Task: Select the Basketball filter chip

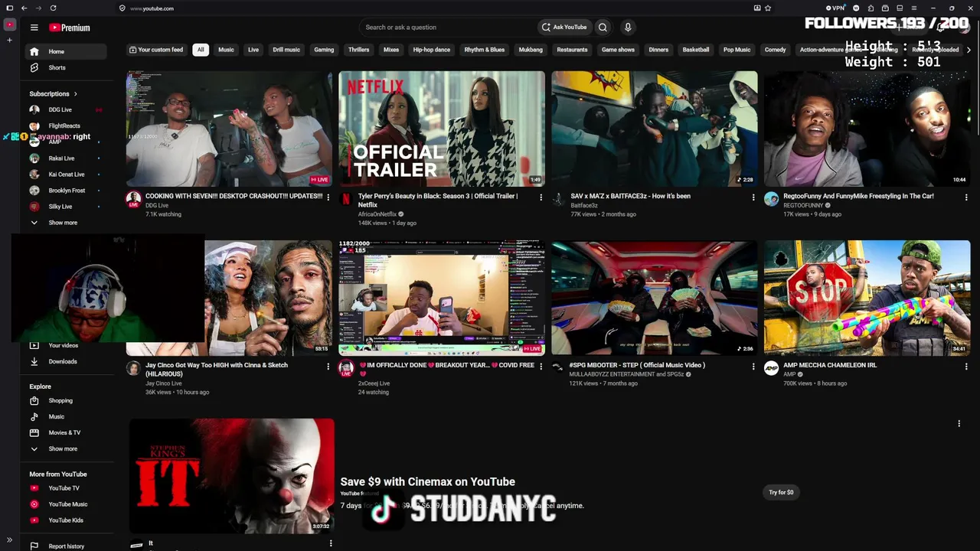Action: (x=696, y=50)
